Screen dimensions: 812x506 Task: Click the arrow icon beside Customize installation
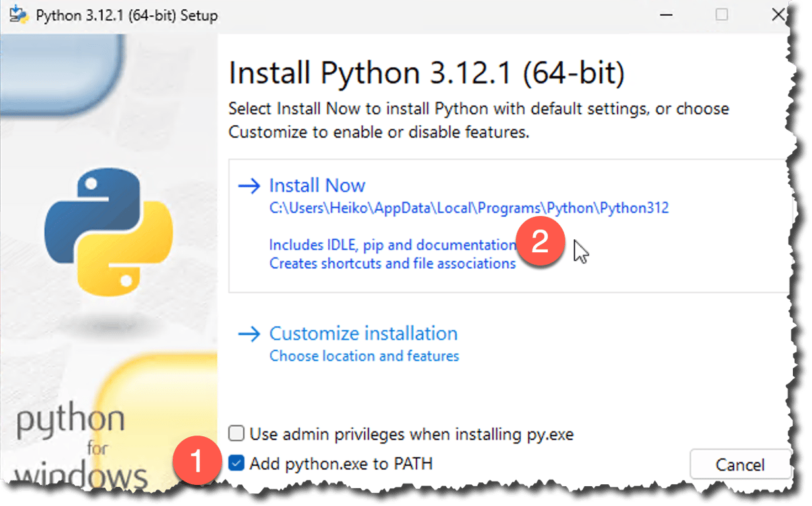pyautogui.click(x=249, y=334)
